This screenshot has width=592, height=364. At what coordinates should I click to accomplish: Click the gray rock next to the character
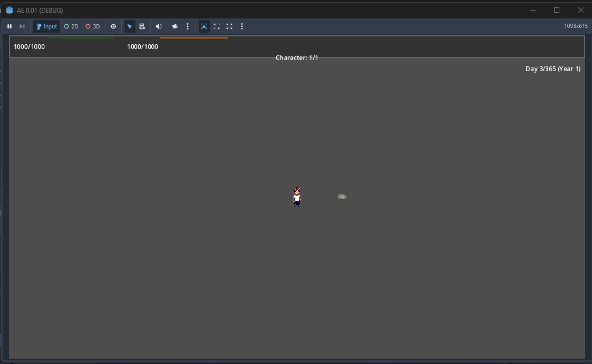[x=342, y=196]
